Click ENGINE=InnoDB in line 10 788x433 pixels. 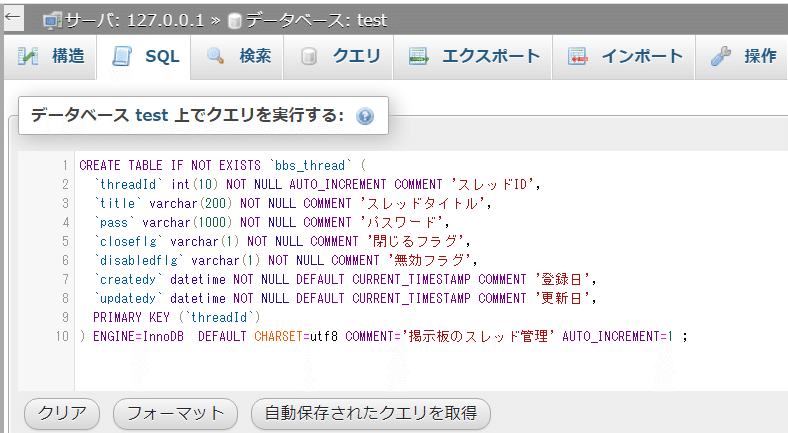coord(139,336)
